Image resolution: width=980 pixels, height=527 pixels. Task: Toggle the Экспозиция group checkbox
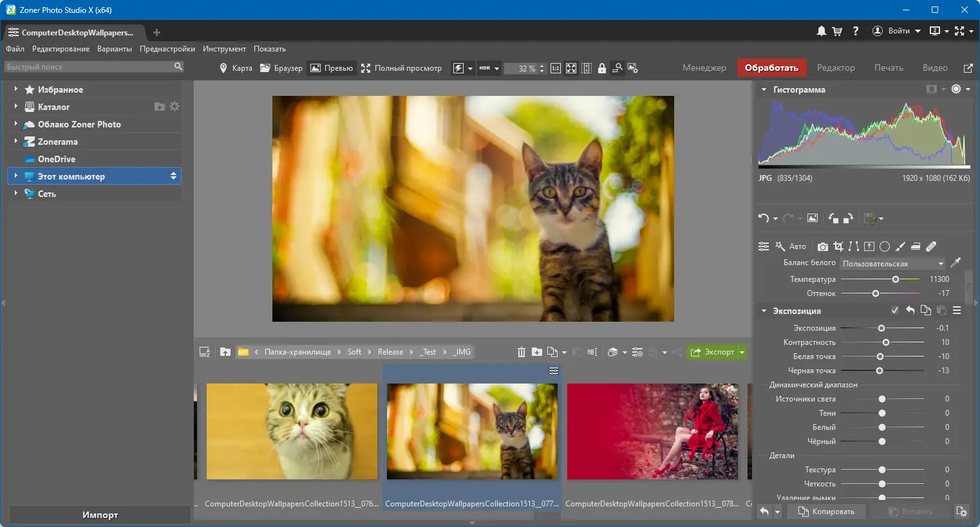point(895,310)
